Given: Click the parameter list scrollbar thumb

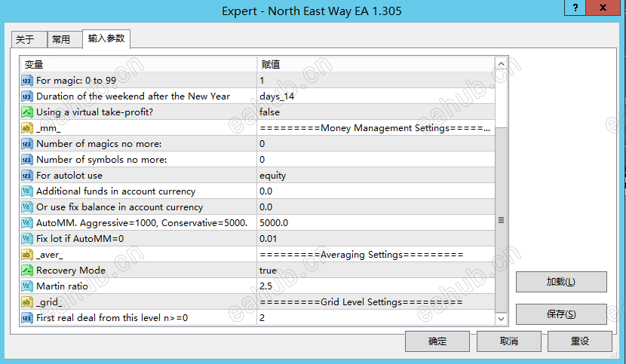Looking at the screenshot, I should [x=502, y=219].
